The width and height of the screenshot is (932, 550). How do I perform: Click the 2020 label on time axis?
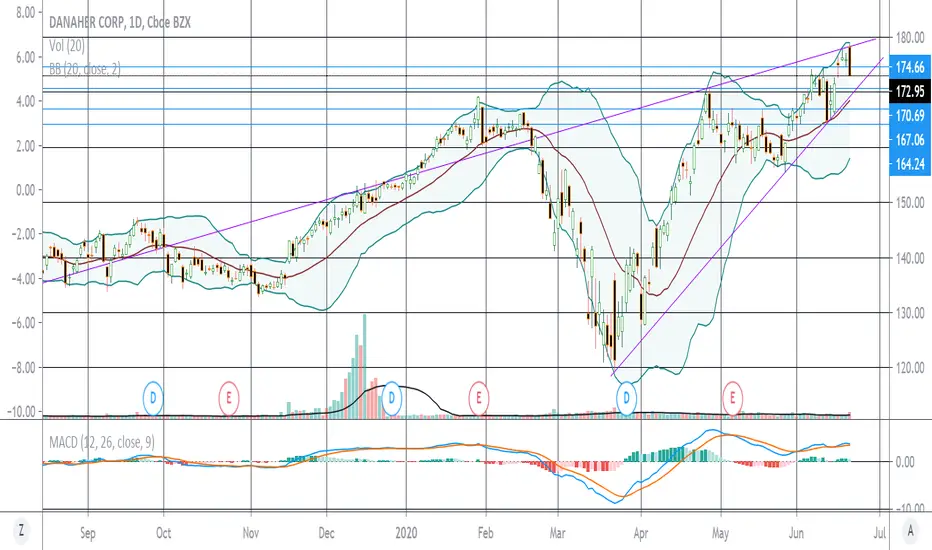[407, 533]
